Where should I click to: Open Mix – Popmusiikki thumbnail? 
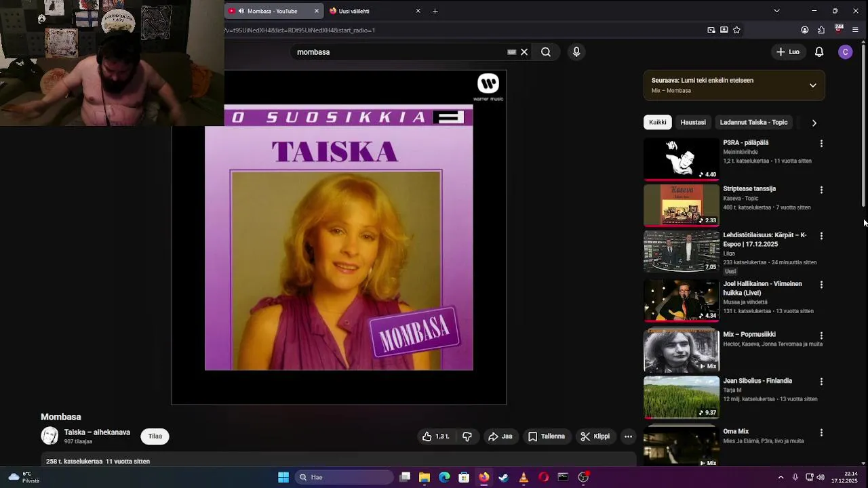coord(682,351)
